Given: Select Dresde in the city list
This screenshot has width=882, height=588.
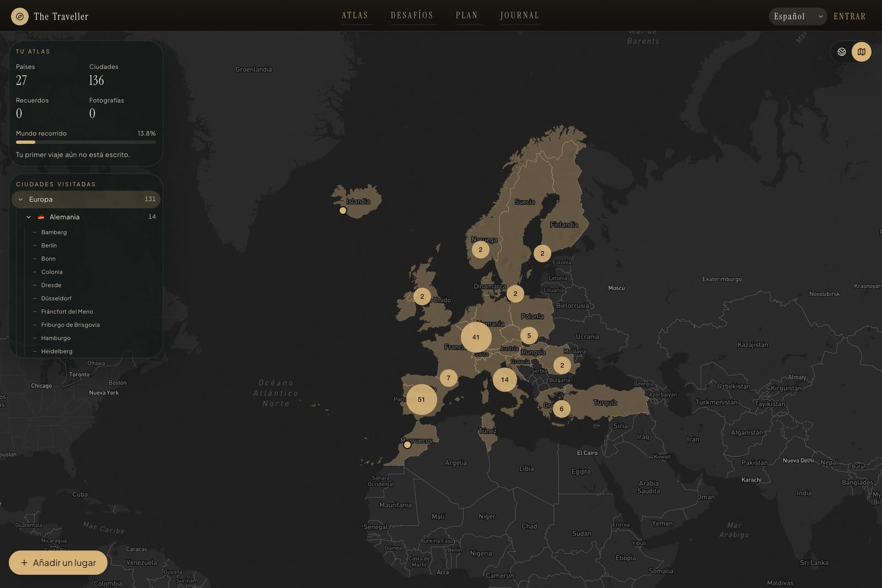Looking at the screenshot, I should pos(51,285).
